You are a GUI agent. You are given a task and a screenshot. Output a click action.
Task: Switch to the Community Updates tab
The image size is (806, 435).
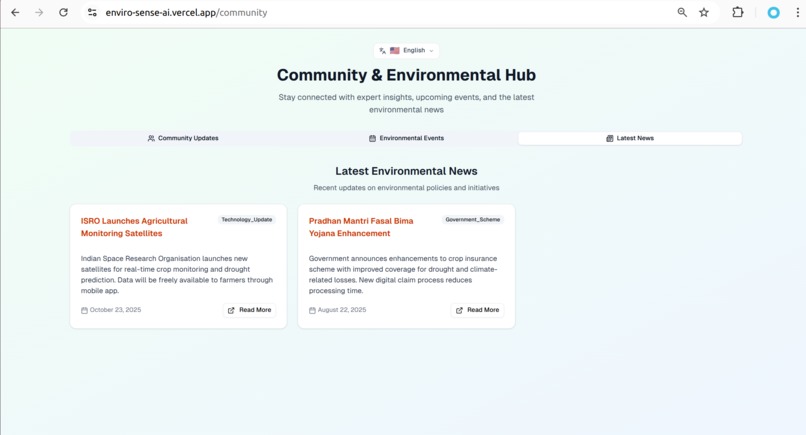click(x=183, y=138)
